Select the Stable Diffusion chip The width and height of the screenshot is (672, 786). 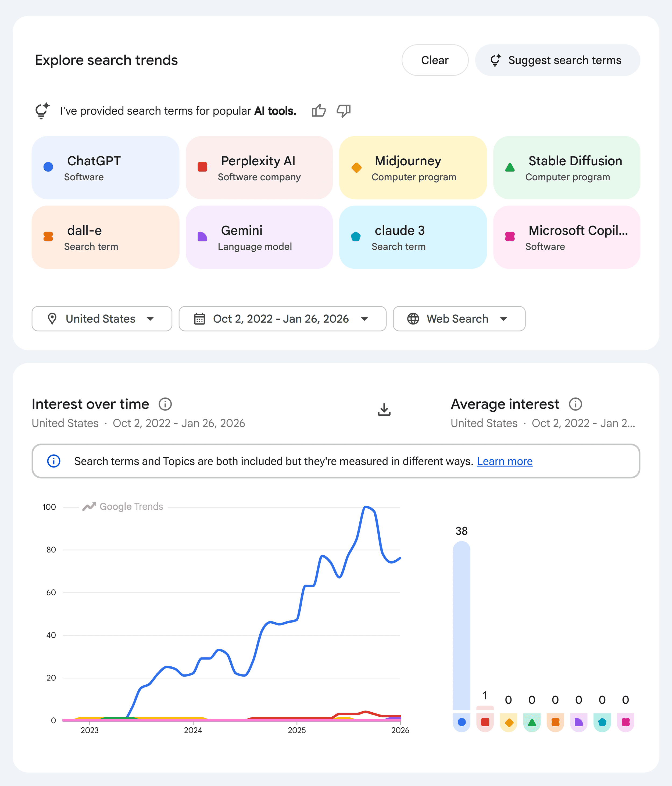[567, 167]
